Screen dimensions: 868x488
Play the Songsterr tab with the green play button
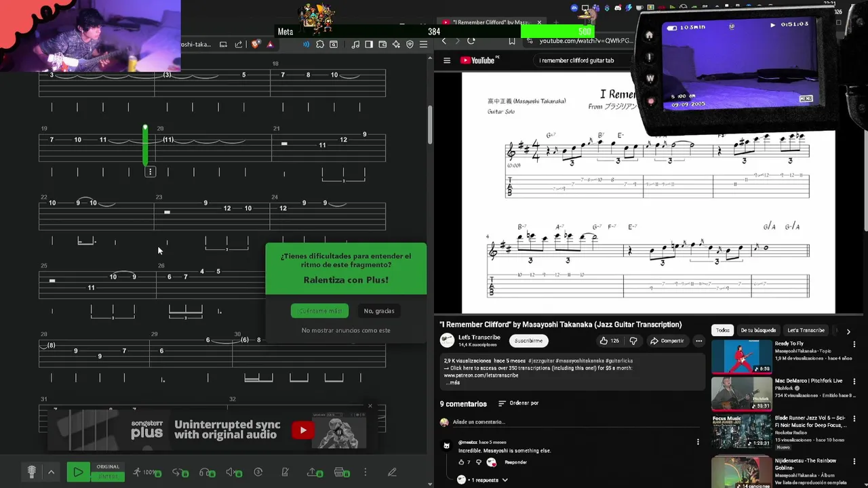tap(78, 472)
